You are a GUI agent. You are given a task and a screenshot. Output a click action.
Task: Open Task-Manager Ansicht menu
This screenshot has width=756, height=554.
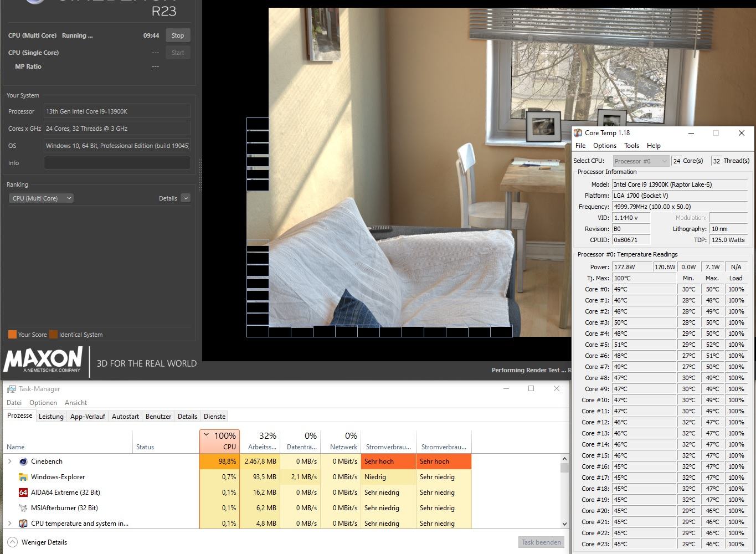pos(76,403)
